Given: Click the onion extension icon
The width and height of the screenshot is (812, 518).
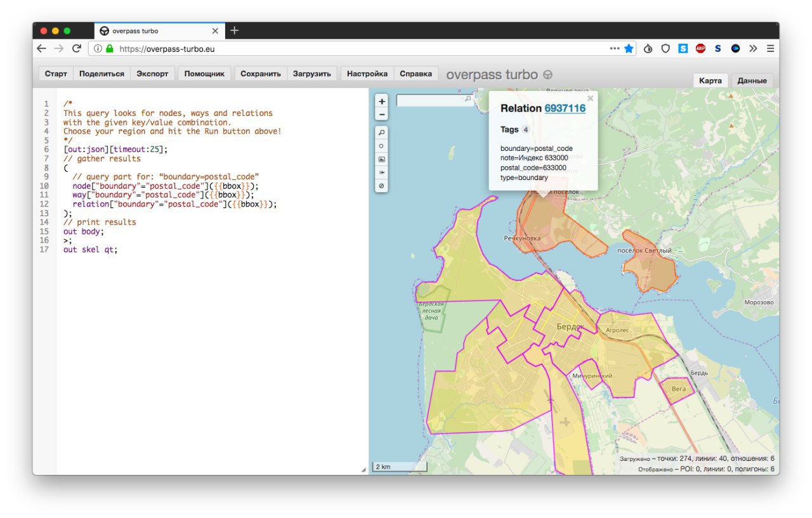Looking at the screenshot, I should [x=648, y=48].
